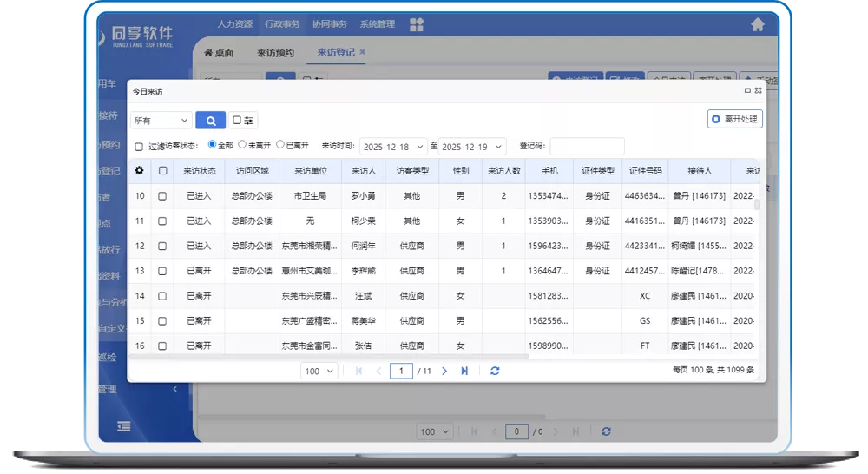Jump to first page of visits
Screen dimensions: 868x474
[x=358, y=371]
